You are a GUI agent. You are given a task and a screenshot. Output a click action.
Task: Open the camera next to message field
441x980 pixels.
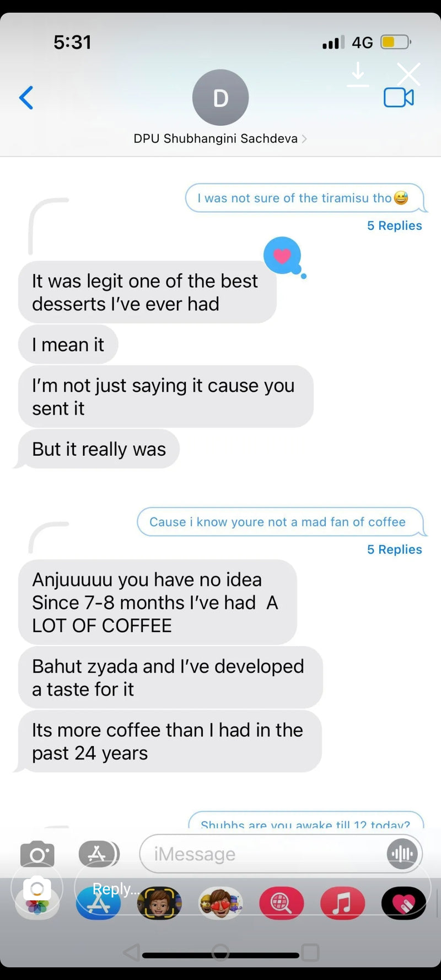[37, 854]
